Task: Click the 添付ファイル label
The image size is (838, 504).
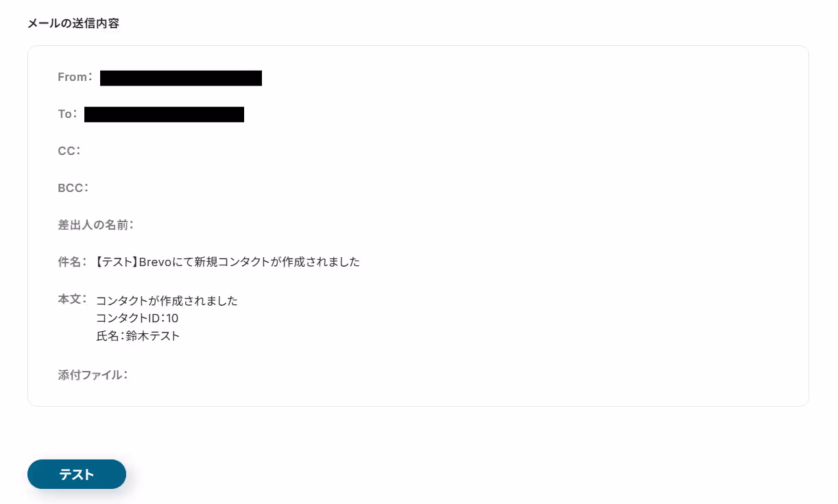Action: point(93,375)
